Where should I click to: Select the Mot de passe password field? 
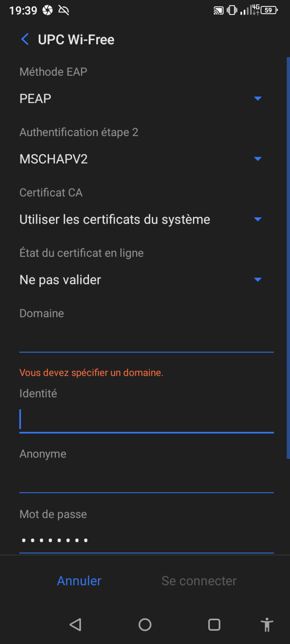[146, 541]
